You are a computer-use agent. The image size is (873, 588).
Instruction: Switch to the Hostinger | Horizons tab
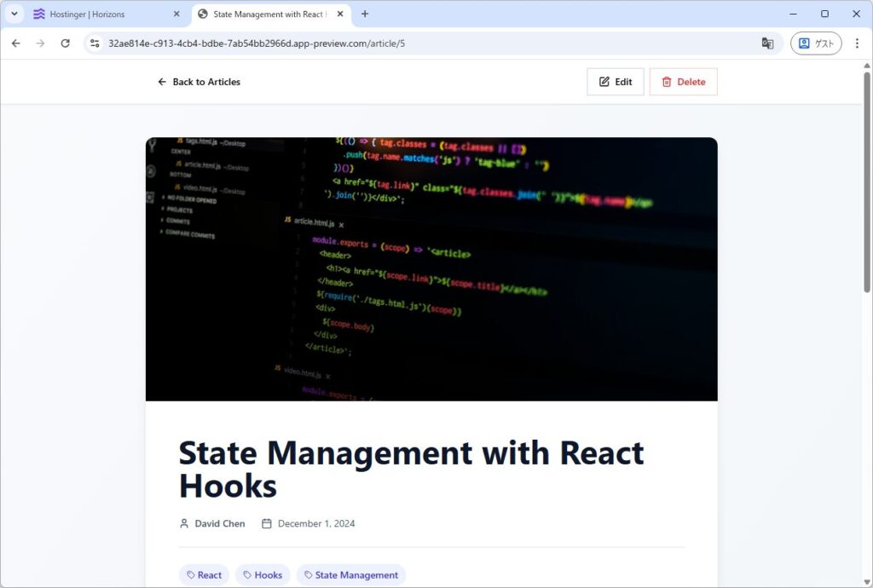click(x=98, y=14)
